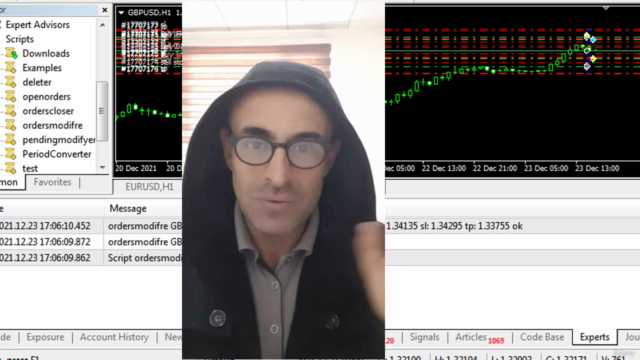This screenshot has height=360, width=640.
Task: Click the '23 Dec 13:00' time axis label
Action: pyautogui.click(x=597, y=168)
